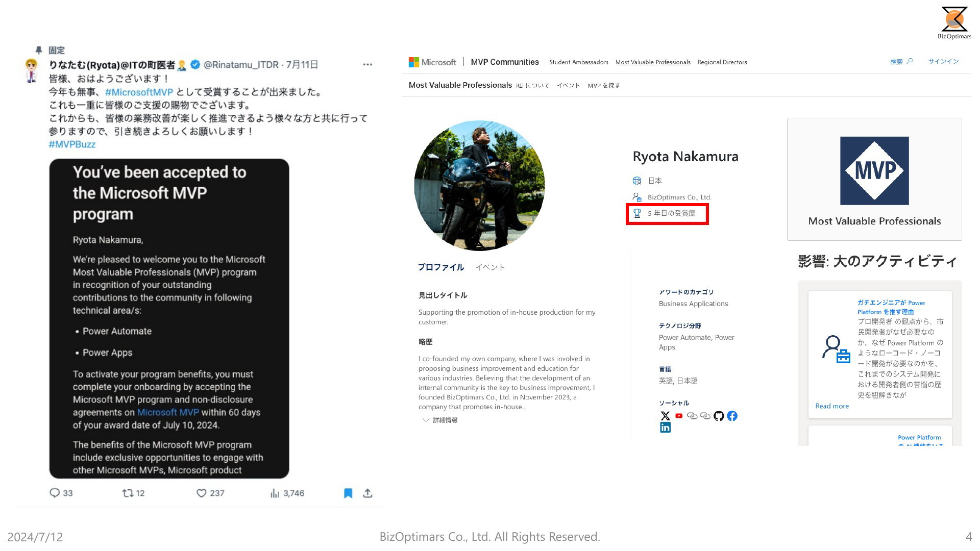Click the Business Applications category text
This screenshot has width=980, height=551.
tap(694, 304)
